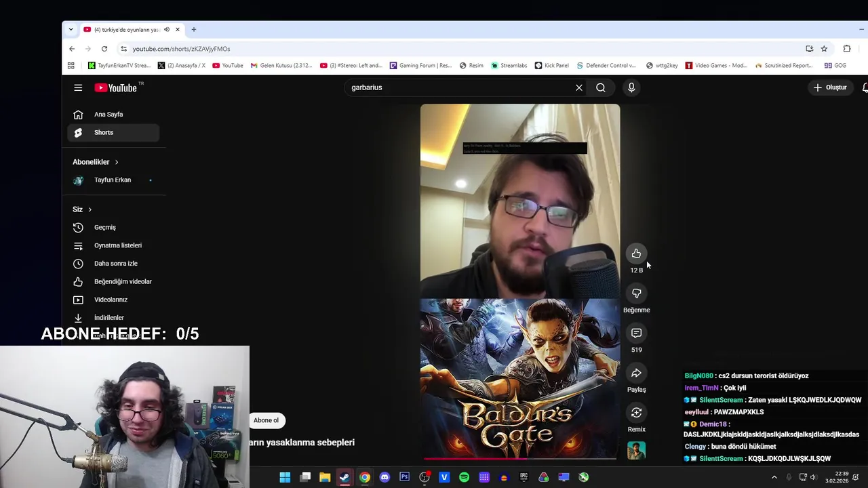Open Geçmiş watch history
Screen dimensions: 868x488
pyautogui.click(x=113, y=228)
